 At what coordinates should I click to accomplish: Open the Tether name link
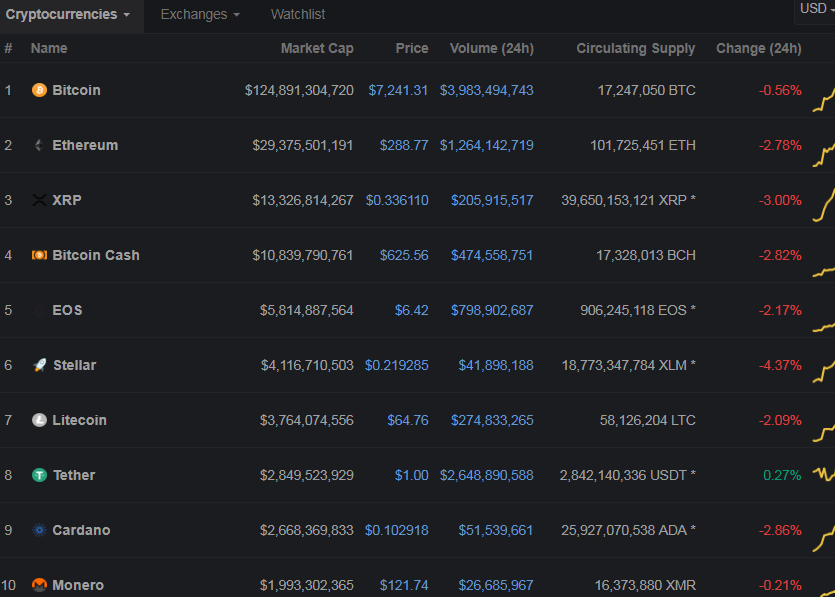tap(74, 475)
